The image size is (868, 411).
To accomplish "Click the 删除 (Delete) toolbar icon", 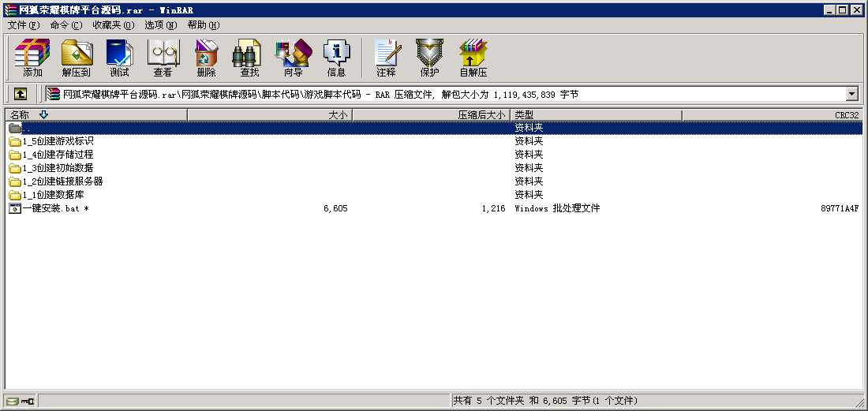I will click(206, 58).
